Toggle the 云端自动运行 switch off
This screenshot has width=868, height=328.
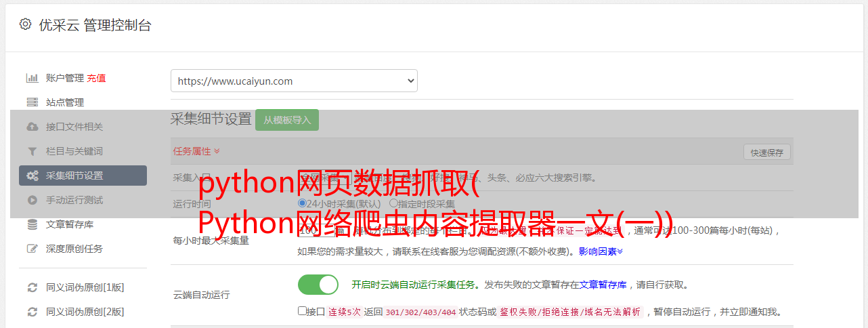tap(318, 285)
